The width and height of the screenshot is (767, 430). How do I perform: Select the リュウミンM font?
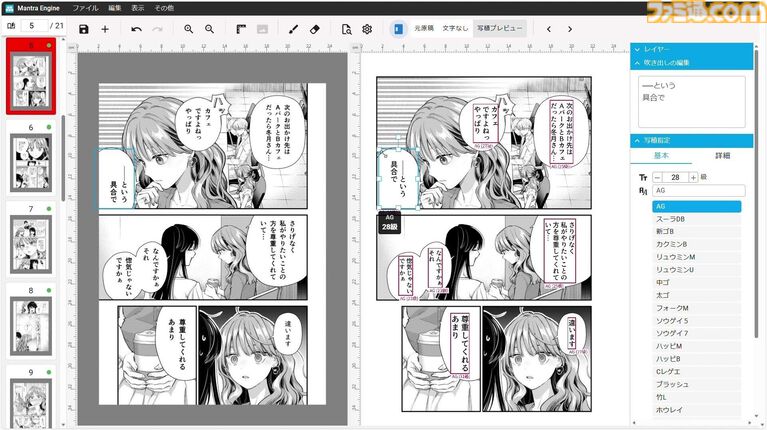pos(696,257)
